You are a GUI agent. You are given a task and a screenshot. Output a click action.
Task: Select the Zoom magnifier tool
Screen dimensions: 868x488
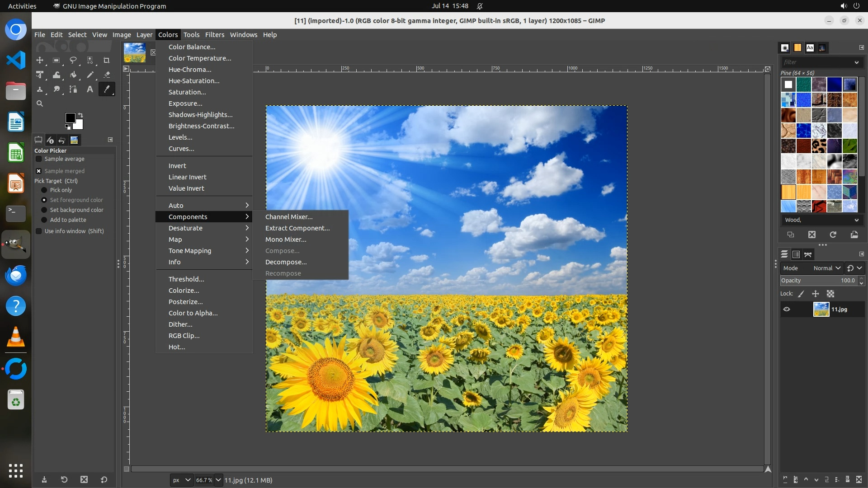[x=40, y=104]
